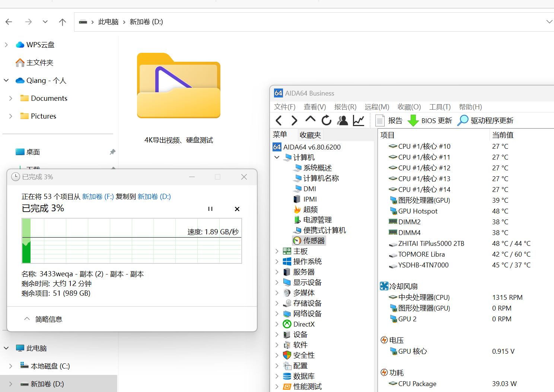Click BIOS 更新 toolbar button
This screenshot has width=554, height=392.
(430, 121)
